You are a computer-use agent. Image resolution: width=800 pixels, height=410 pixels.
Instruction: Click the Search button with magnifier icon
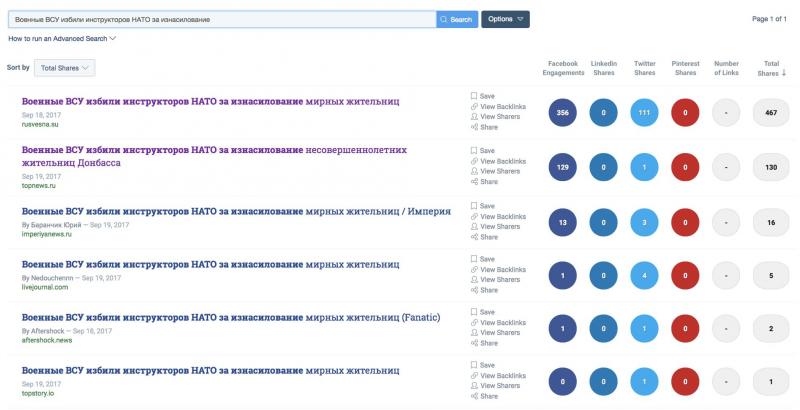tap(456, 19)
